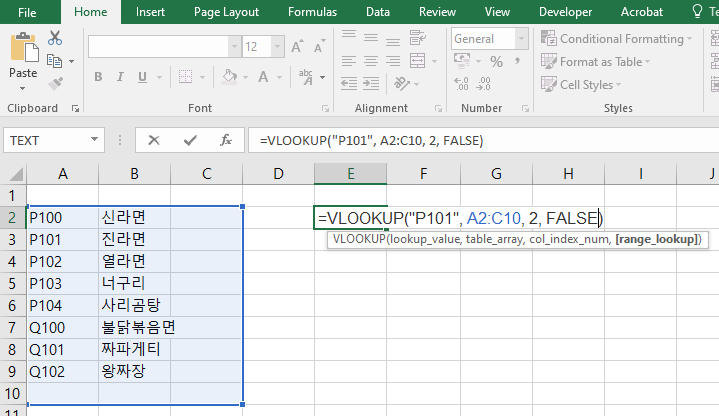The width and height of the screenshot is (719, 416).
Task: Open the Paste options dropdown arrow
Action: pos(22,89)
